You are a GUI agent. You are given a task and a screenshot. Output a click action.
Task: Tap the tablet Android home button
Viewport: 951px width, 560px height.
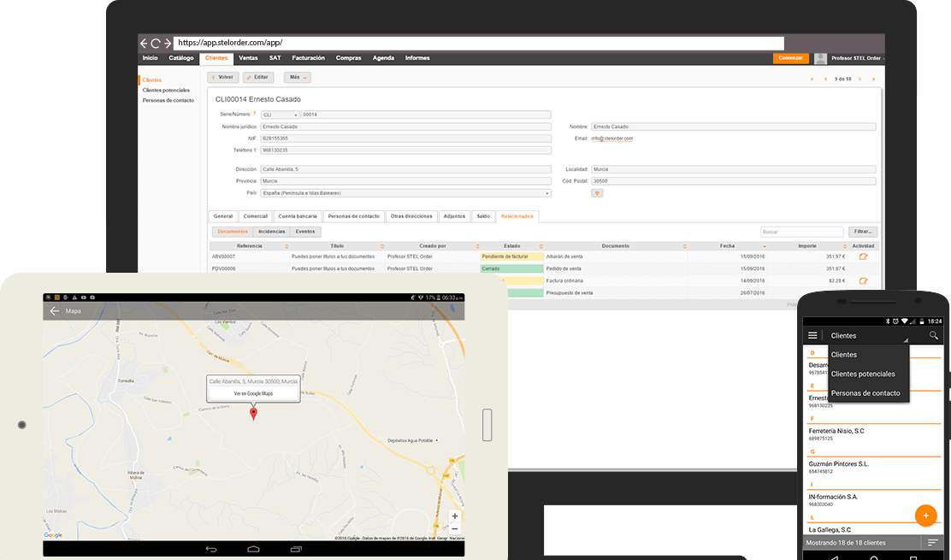tap(253, 549)
